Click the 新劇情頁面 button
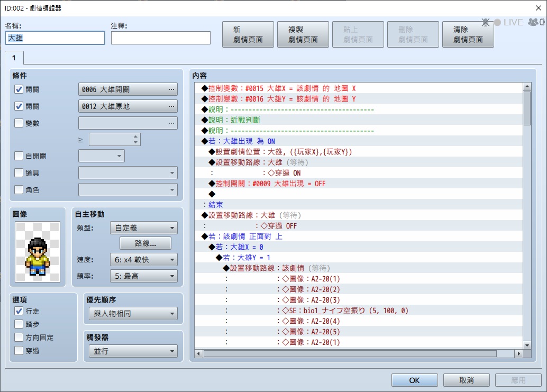This screenshot has height=392, width=547. (x=248, y=34)
